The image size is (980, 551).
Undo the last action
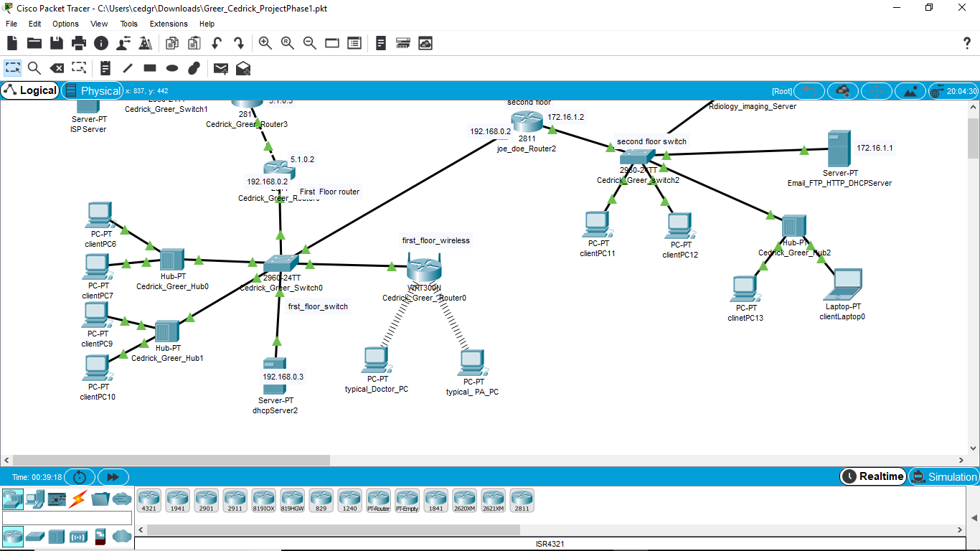(x=217, y=43)
